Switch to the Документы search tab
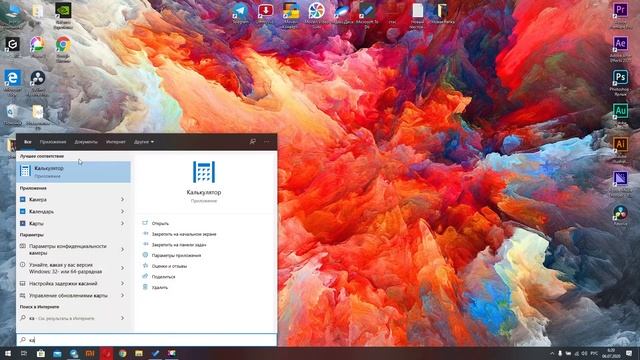640x360 pixels. tap(86, 142)
